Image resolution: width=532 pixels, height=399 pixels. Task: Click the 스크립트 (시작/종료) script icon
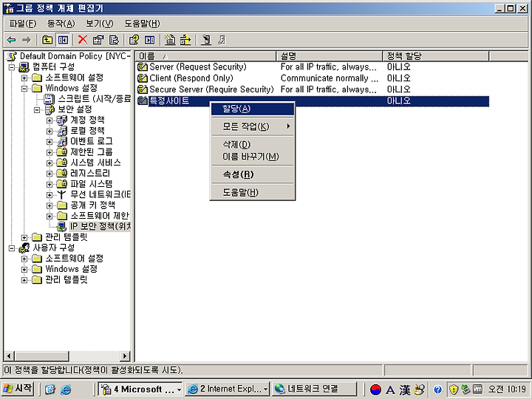[50, 99]
